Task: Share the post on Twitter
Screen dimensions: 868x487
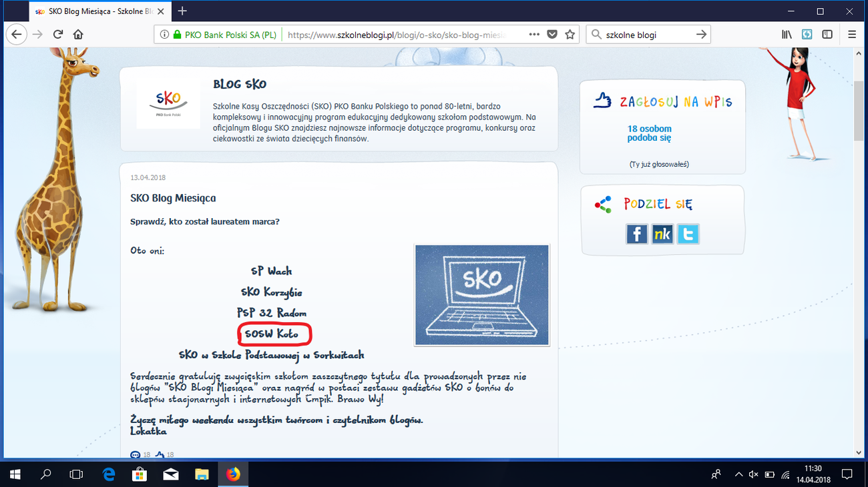Action: point(688,234)
